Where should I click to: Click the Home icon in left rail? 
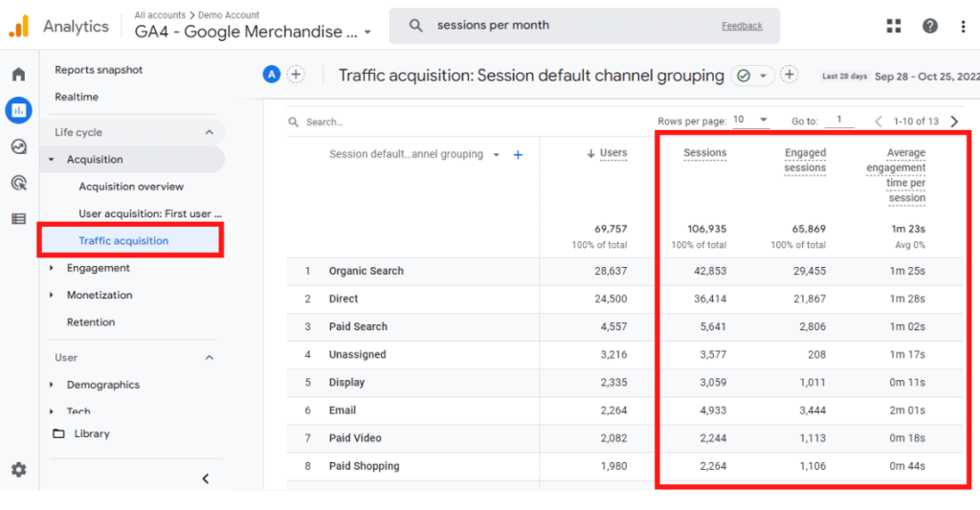[18, 75]
